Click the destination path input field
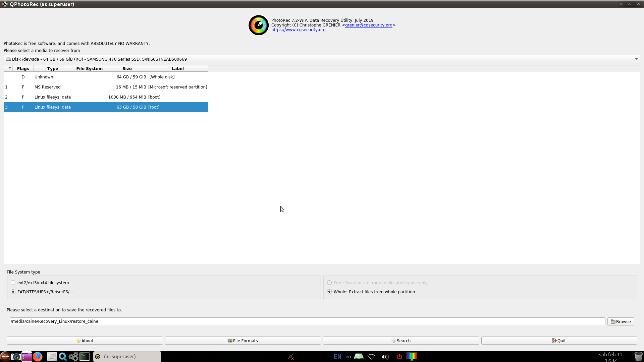This screenshot has height=362, width=644. click(x=307, y=321)
